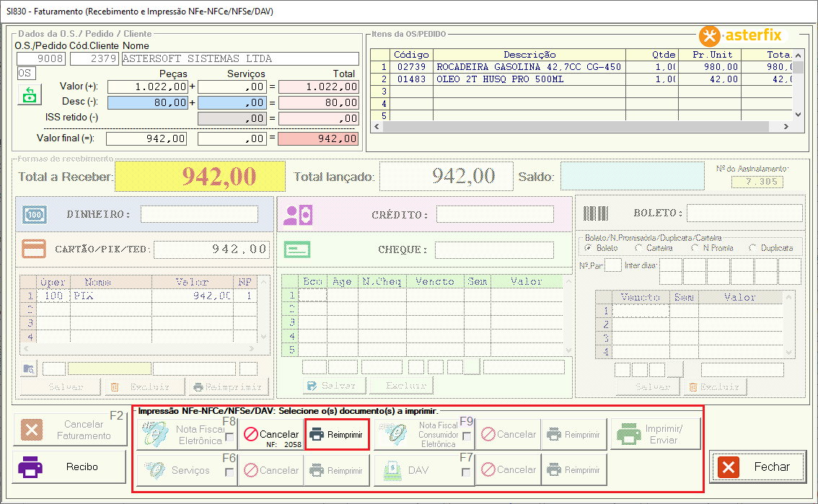Click Salvar under the boleto grid
Screen dimensions: 818x504
[648, 386]
